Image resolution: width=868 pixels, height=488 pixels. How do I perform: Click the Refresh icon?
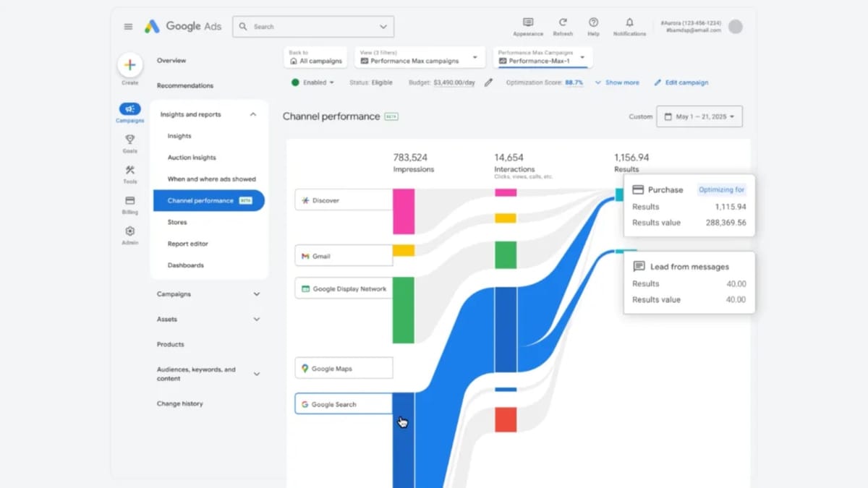click(x=563, y=23)
